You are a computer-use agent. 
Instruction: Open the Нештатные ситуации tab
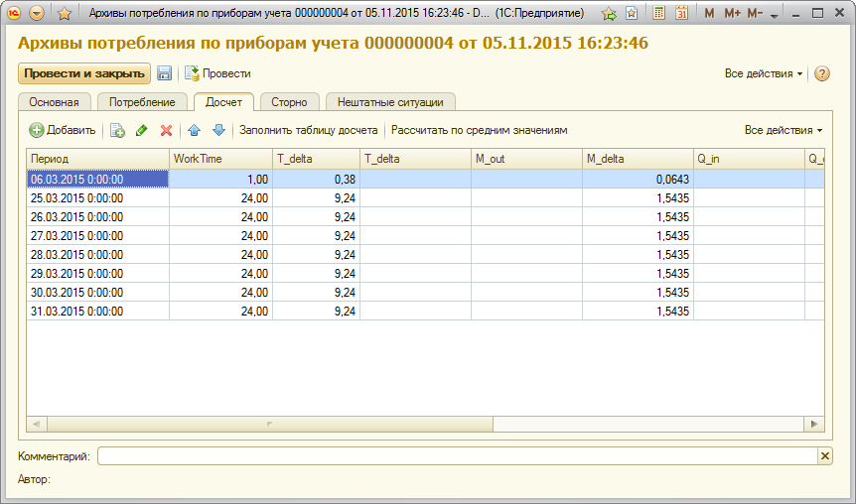pos(390,102)
